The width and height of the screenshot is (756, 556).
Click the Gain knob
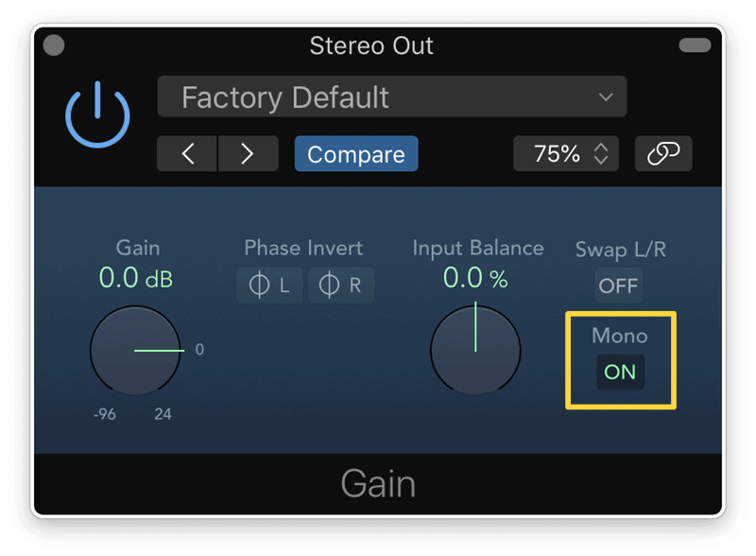coord(135,351)
